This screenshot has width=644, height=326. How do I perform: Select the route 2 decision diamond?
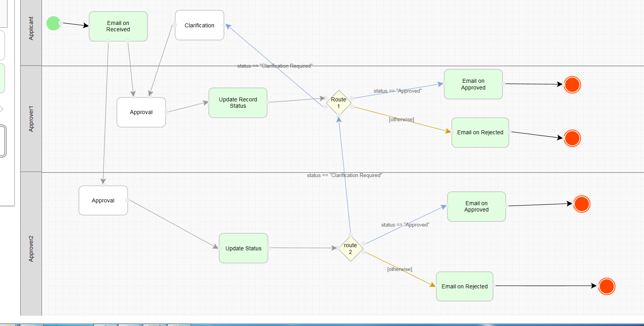[x=351, y=249]
